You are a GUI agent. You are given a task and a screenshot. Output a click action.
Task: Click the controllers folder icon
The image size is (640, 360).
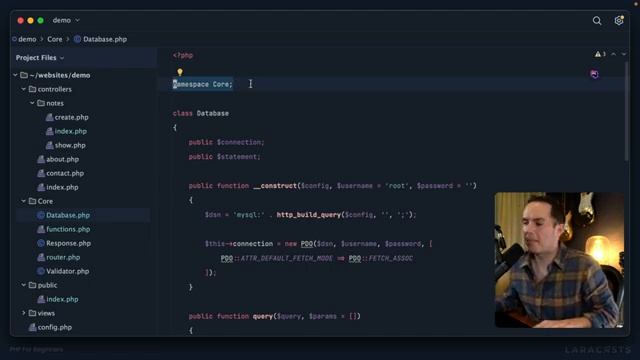(x=33, y=89)
